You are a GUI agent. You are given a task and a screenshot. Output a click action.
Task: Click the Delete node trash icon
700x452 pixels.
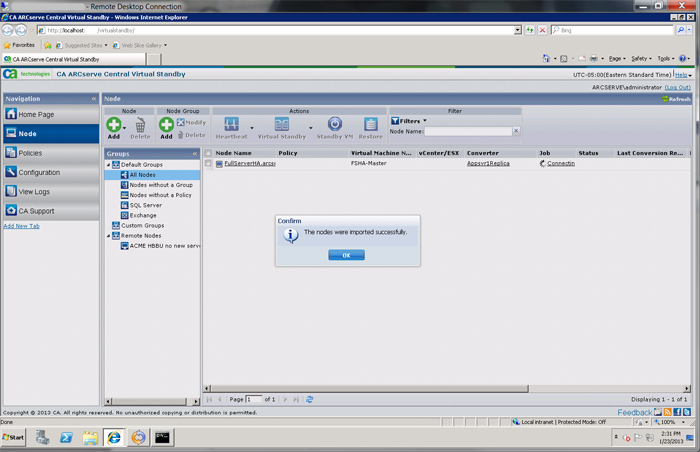140,125
